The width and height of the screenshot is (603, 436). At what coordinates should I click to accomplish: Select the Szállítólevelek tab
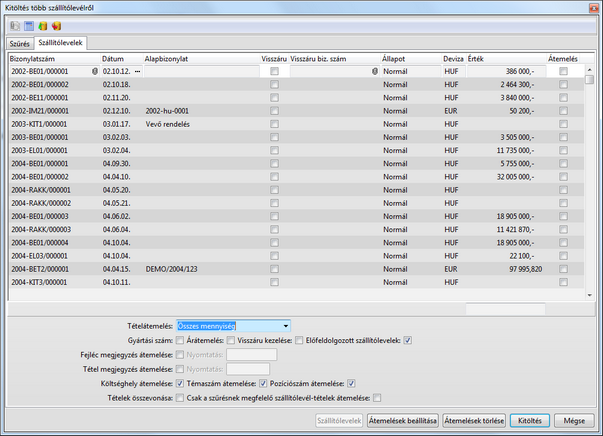[60, 43]
